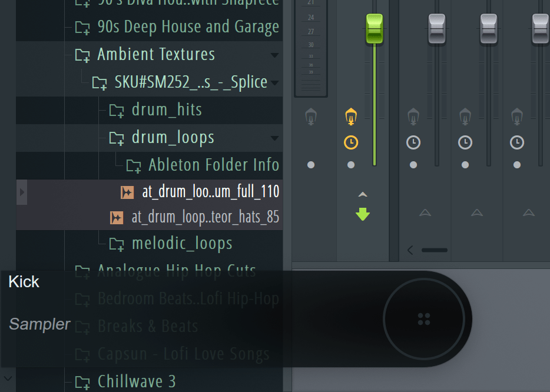550x392 pixels.
Task: Click the small up arrow above green arrow
Action: coord(363,194)
